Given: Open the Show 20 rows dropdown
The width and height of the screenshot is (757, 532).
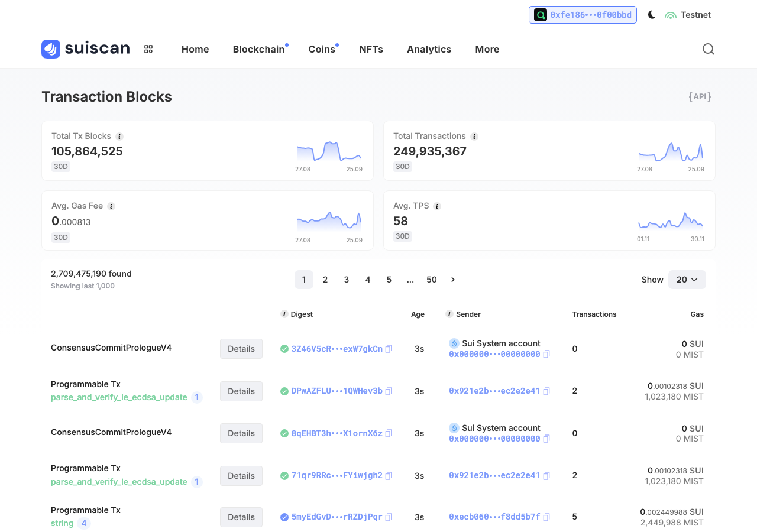Looking at the screenshot, I should coord(687,280).
